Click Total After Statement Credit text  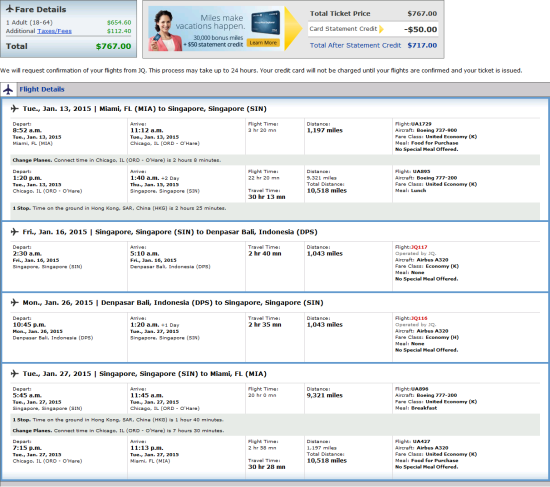pyautogui.click(x=355, y=46)
